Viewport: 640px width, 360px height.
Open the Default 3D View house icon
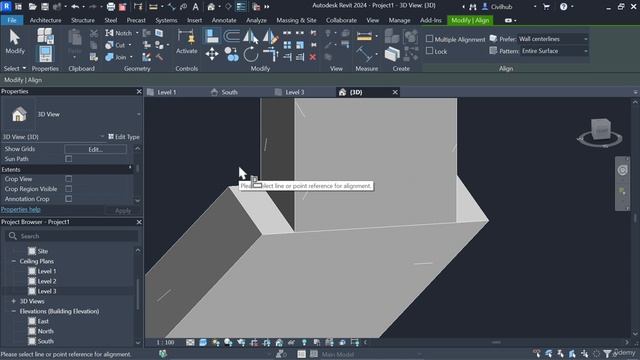211,7
